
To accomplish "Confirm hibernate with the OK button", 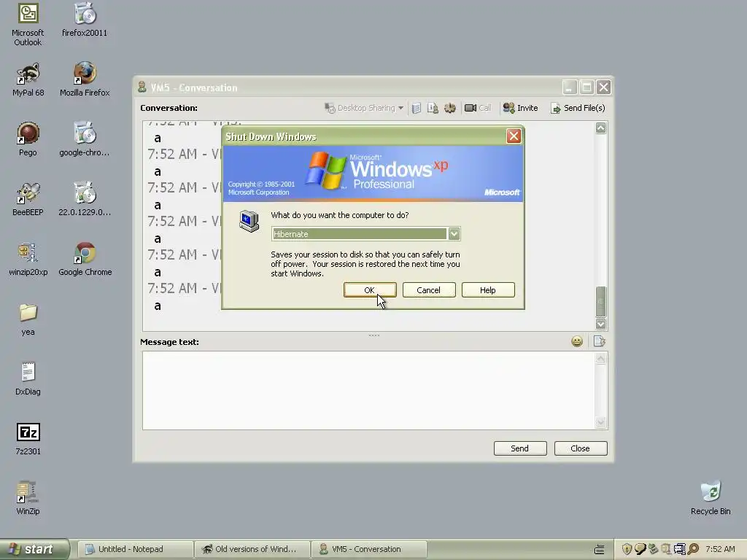I will pos(370,290).
